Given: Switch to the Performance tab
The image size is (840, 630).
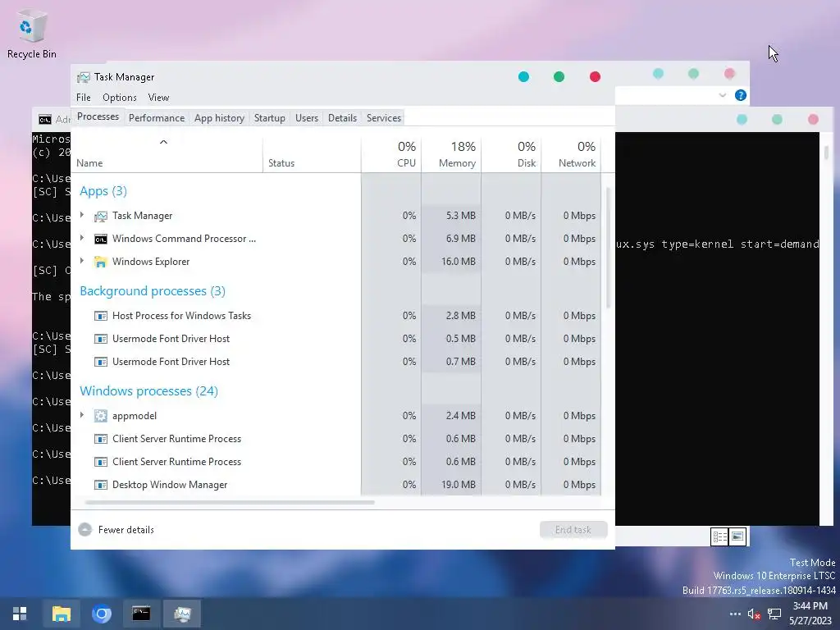Looking at the screenshot, I should click(157, 118).
